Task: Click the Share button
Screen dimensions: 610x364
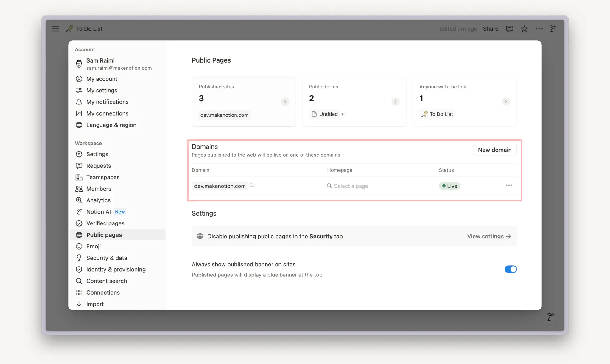Action: click(x=490, y=29)
